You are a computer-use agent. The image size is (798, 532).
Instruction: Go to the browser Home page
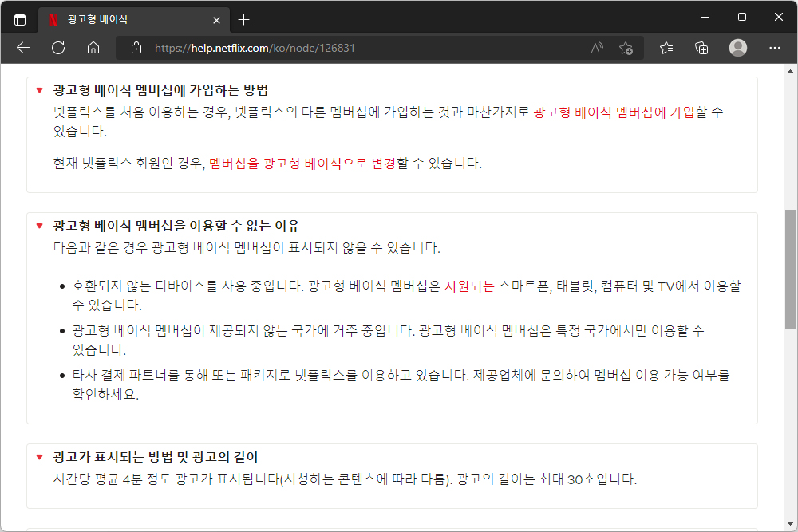coord(93,48)
